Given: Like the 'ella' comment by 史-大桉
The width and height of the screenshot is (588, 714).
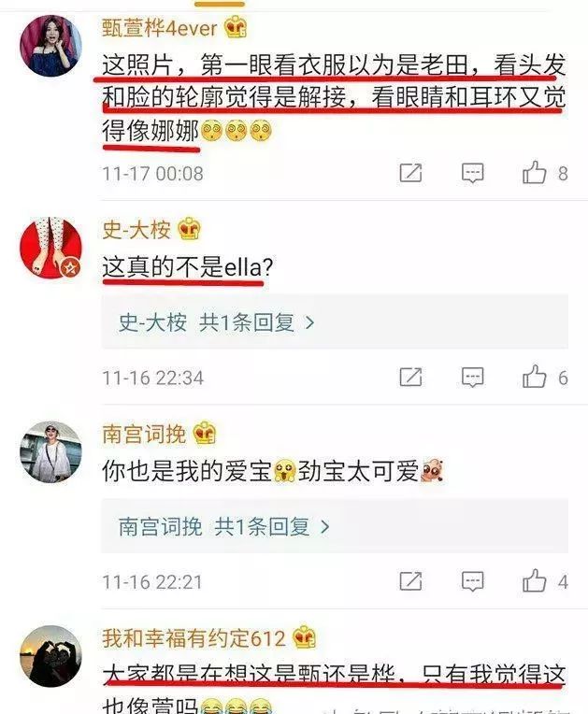Looking at the screenshot, I should [x=534, y=377].
